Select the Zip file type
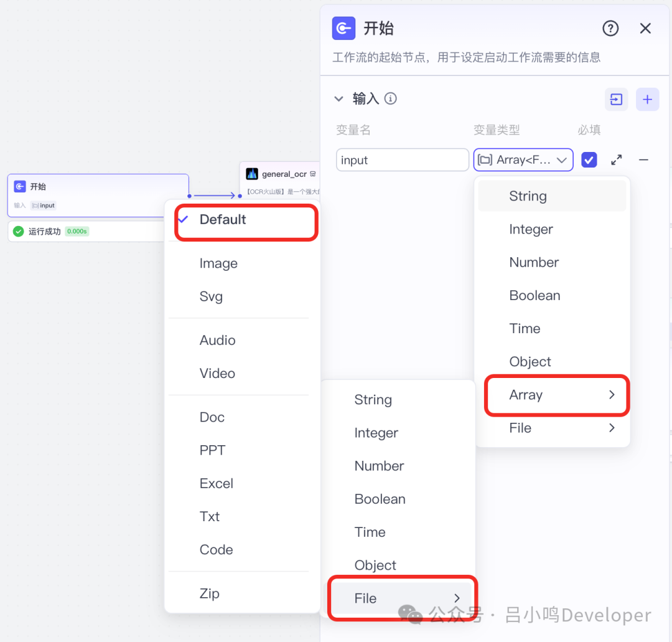The height and width of the screenshot is (642, 672). pyautogui.click(x=242, y=593)
